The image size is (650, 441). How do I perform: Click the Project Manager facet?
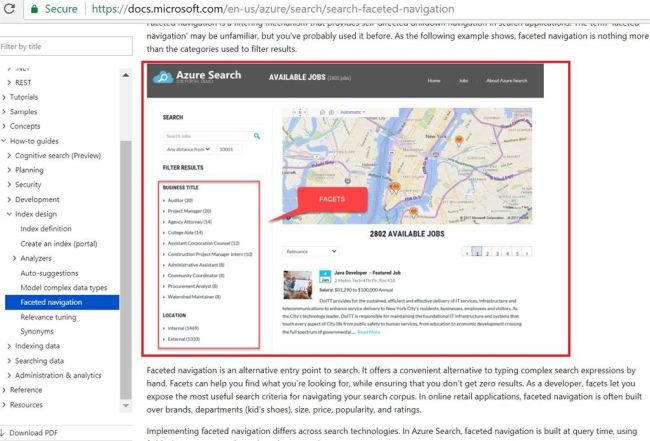189,211
